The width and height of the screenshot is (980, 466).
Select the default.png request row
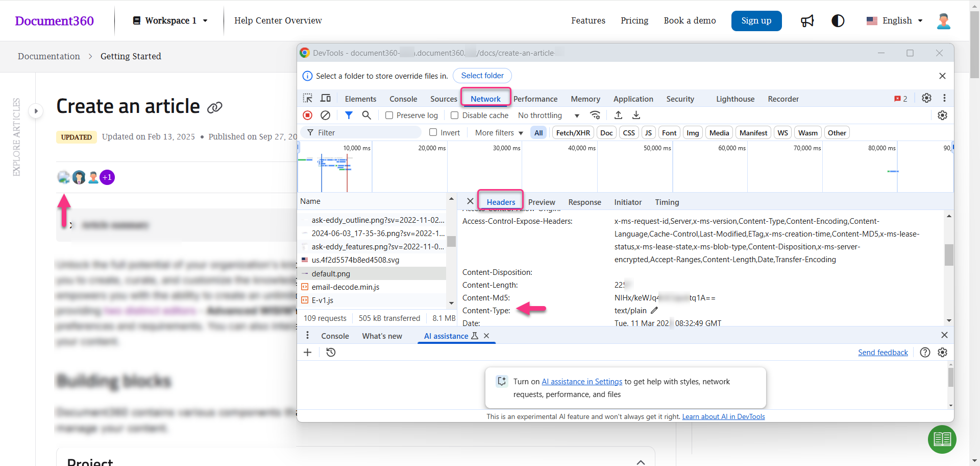372,274
